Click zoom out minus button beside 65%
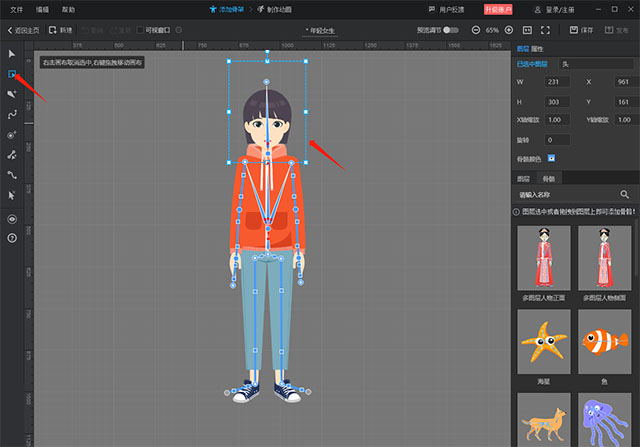640x447 pixels. coord(476,31)
